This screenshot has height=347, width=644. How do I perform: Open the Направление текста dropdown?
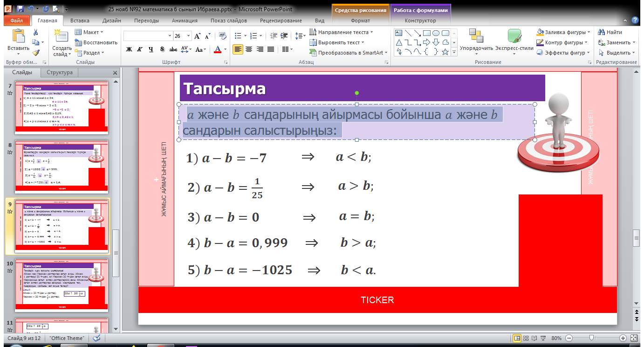342,32
